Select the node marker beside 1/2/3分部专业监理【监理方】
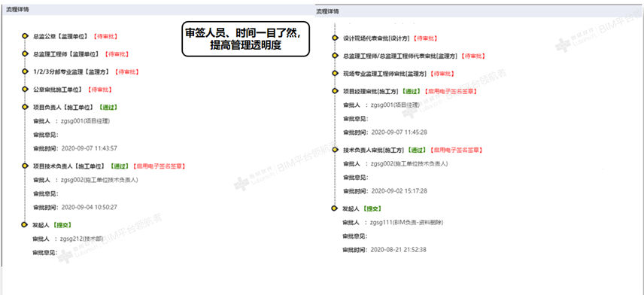644x295 pixels. point(25,71)
